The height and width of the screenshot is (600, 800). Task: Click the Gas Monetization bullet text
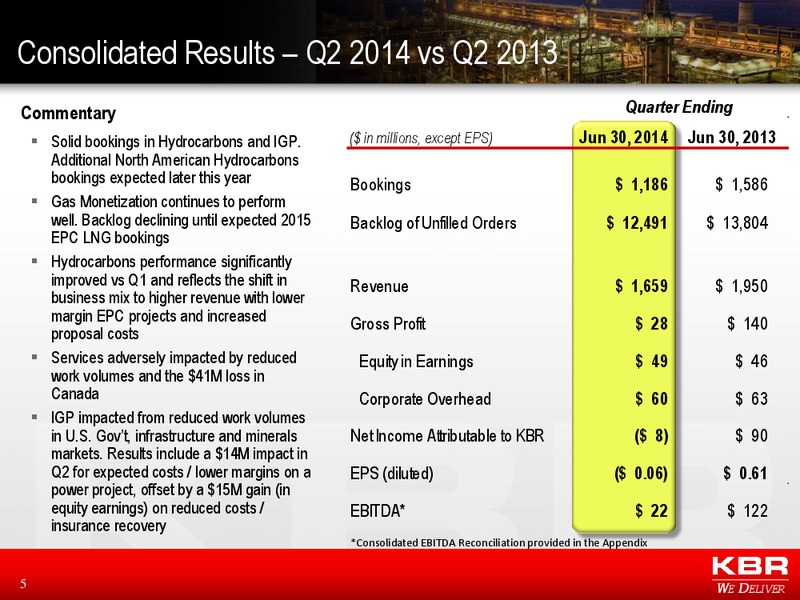pyautogui.click(x=181, y=220)
